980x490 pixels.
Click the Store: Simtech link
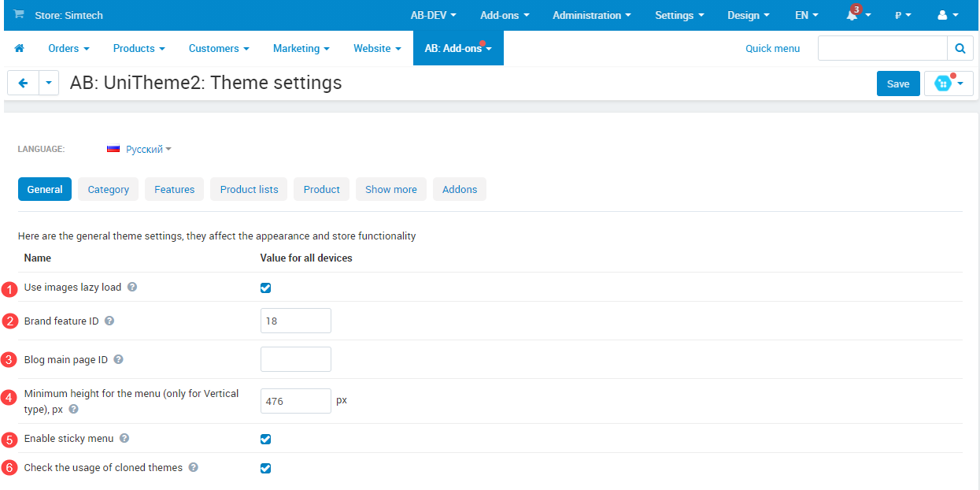tap(68, 15)
